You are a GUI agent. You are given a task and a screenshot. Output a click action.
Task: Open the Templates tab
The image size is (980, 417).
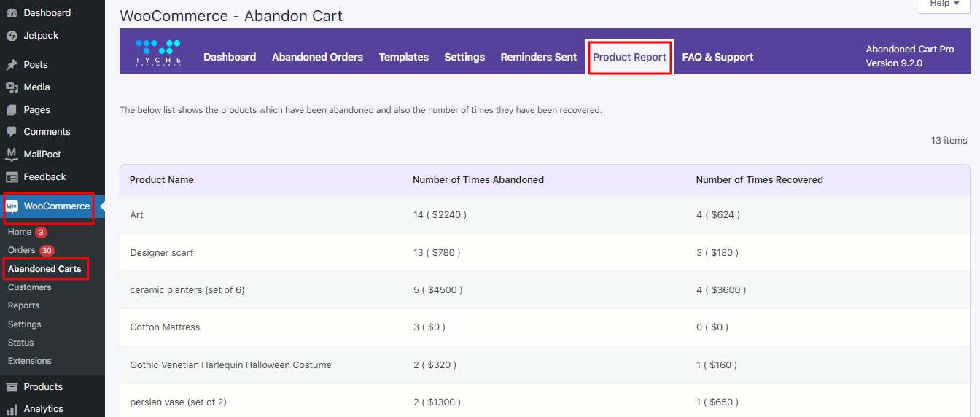(x=403, y=57)
